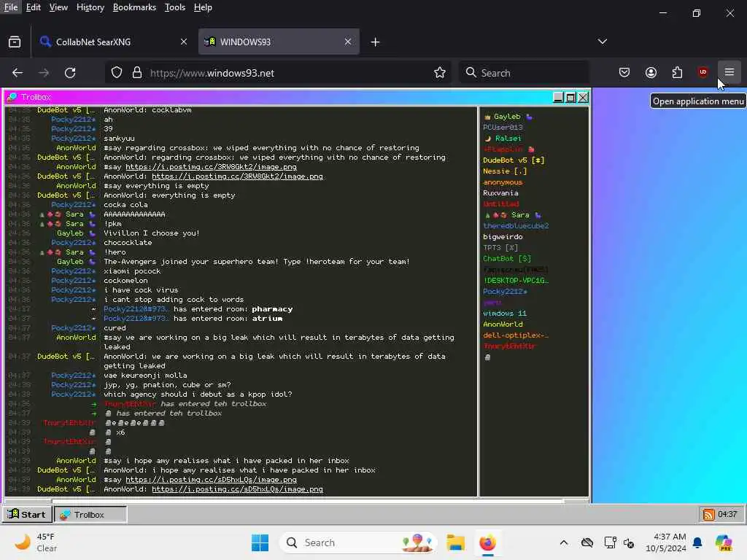The image size is (747, 560).
Task: Select theredbluecube2 in user list
Action: (x=516, y=226)
